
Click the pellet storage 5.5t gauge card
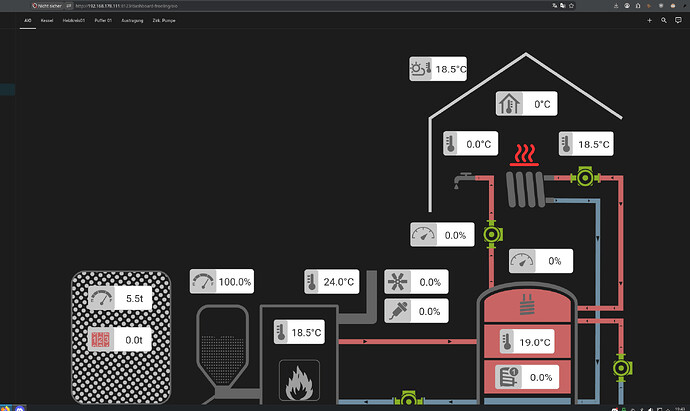click(x=120, y=298)
